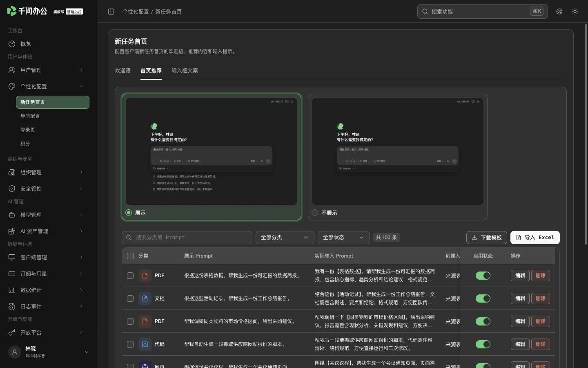The height and width of the screenshot is (368, 588).
Task: Click 下载模板 button
Action: point(487,238)
